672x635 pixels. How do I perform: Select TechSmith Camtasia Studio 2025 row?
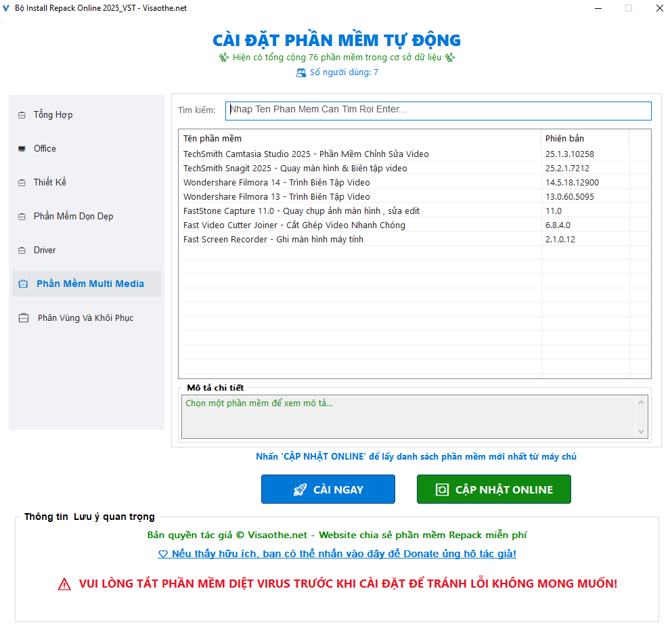[415, 154]
